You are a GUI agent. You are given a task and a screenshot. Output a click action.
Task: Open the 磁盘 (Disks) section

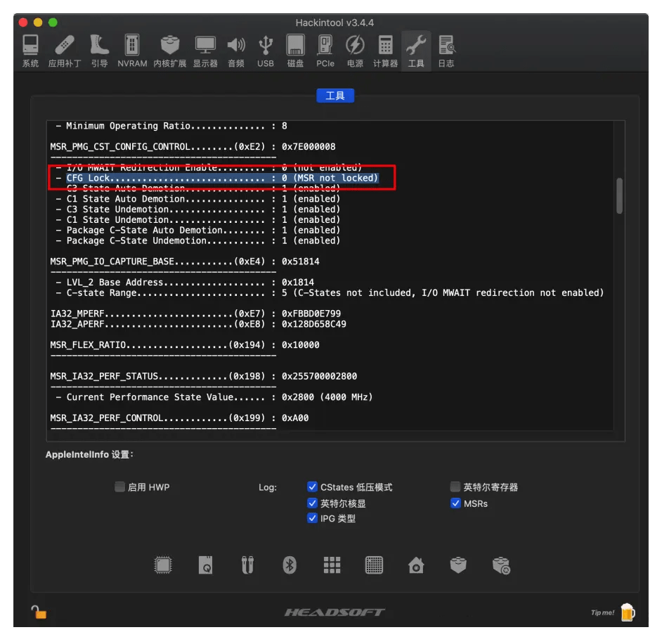(296, 51)
